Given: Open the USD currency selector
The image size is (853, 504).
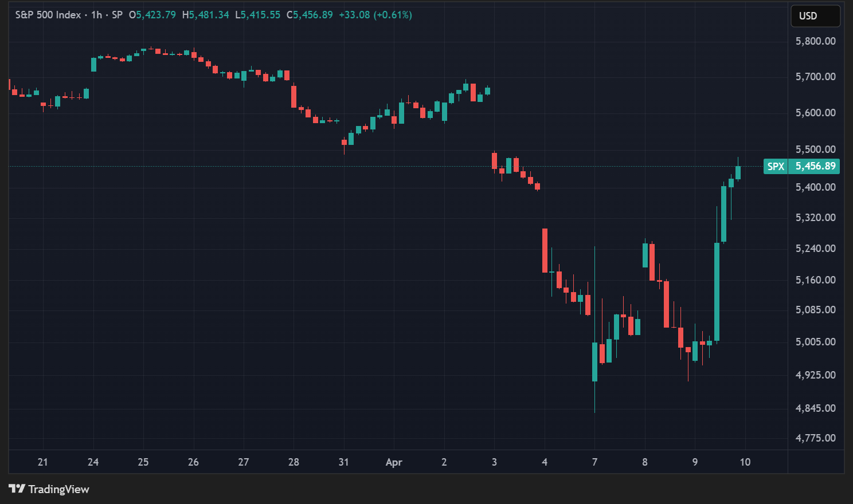Looking at the screenshot, I should (815, 16).
